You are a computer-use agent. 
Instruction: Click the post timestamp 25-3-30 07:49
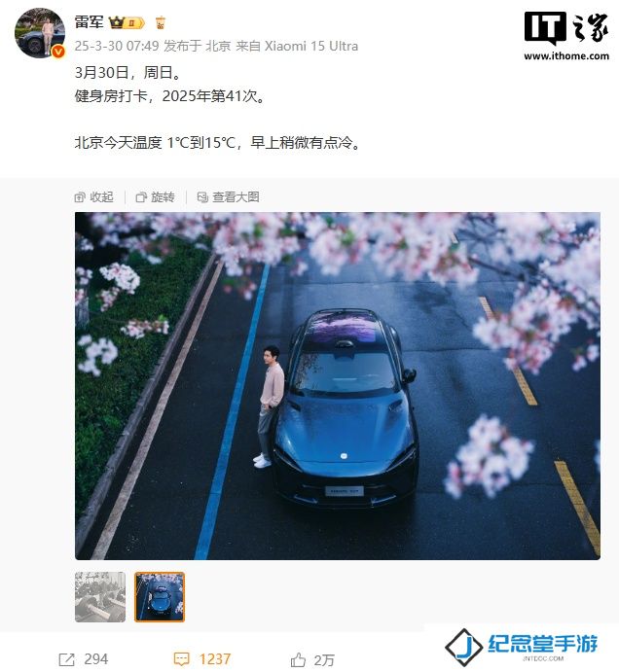[x=117, y=46]
